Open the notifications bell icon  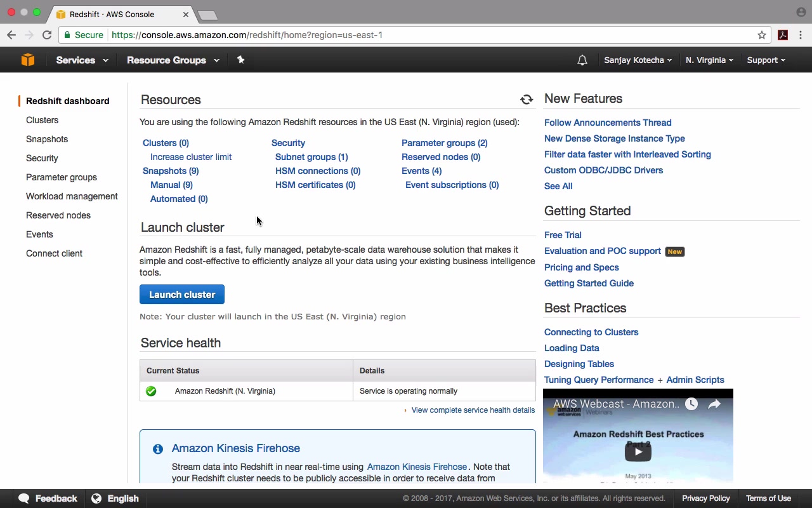(x=582, y=60)
